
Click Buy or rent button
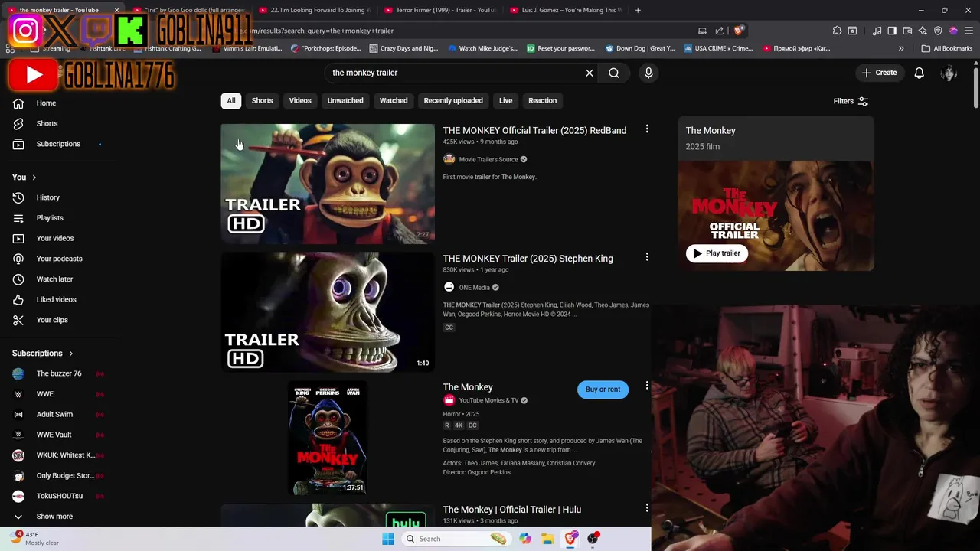pos(603,390)
